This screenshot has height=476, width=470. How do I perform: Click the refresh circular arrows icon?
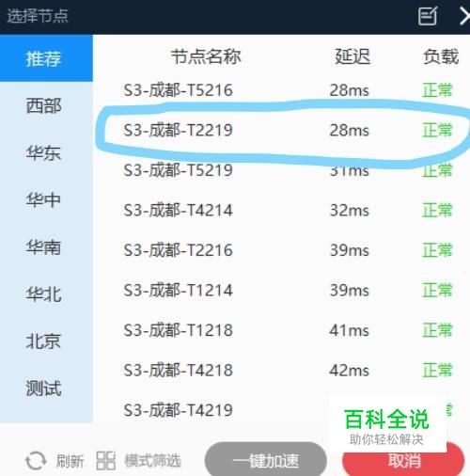pyautogui.click(x=36, y=461)
